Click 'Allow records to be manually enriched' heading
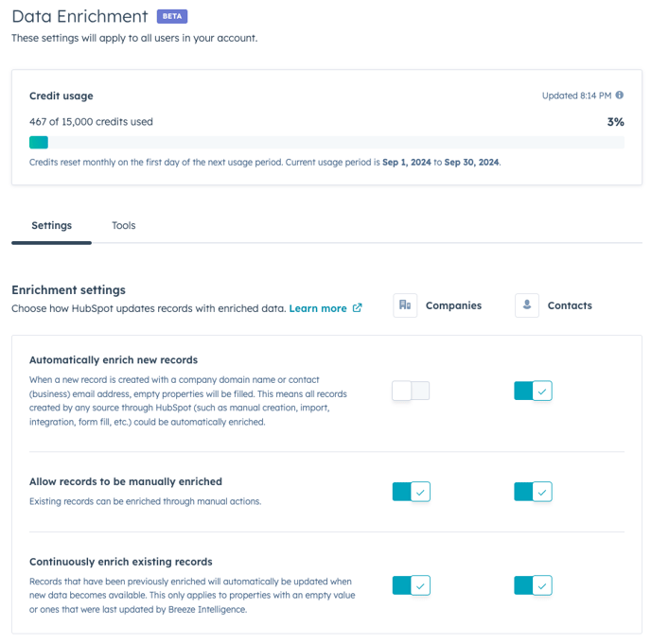 (x=126, y=481)
